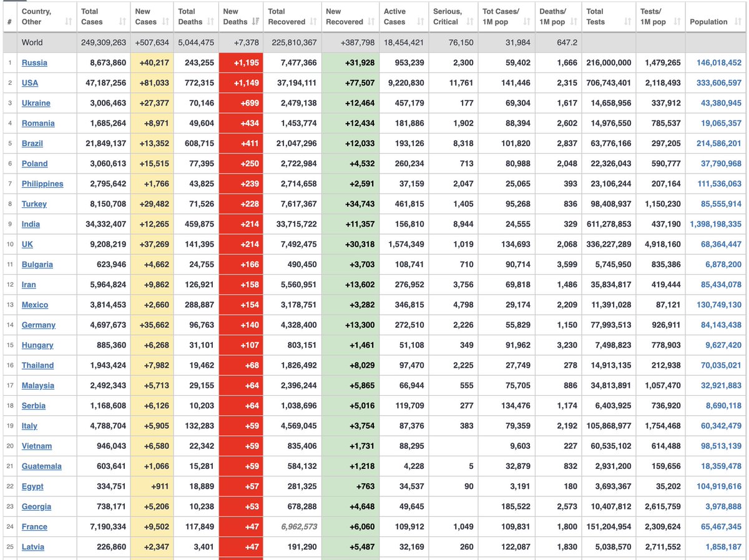Select USA total tests value 706,743,401
Viewport: 749px width, 560px height.
click(x=609, y=83)
